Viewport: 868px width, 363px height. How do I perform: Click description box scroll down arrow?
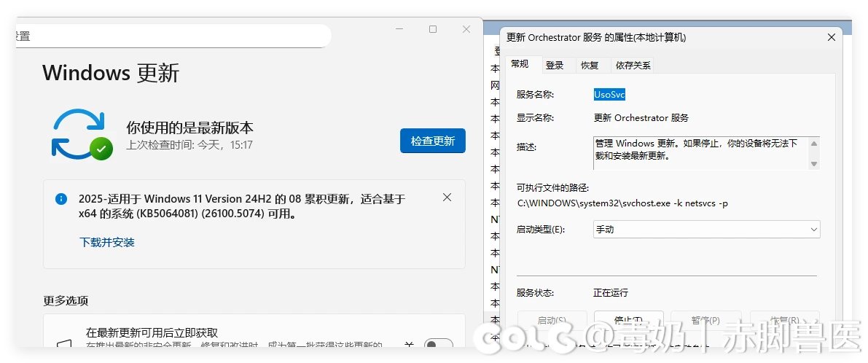click(x=814, y=163)
